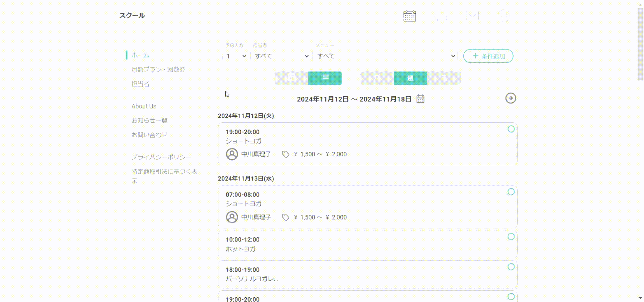This screenshot has width=644, height=302.
Task: Open About Us in the sidebar
Action: [144, 106]
